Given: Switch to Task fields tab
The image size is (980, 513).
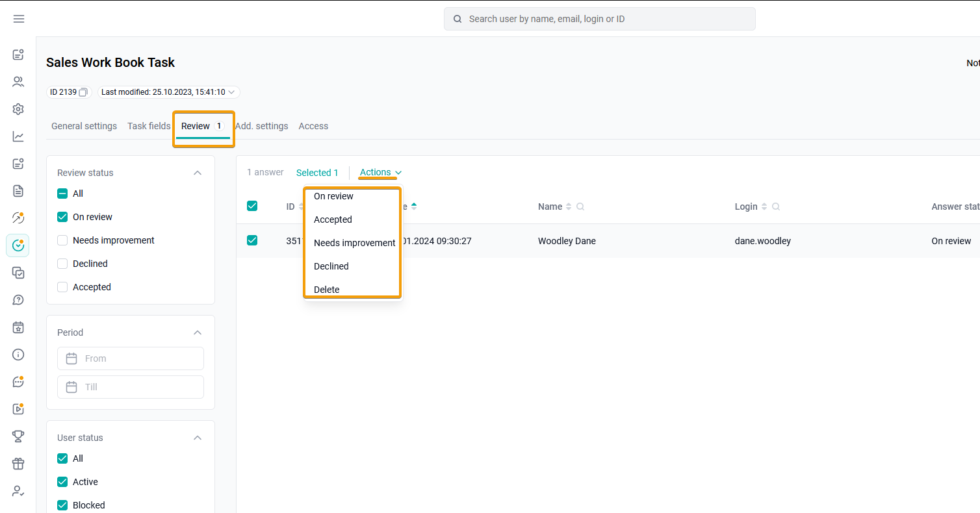Looking at the screenshot, I should coord(149,126).
